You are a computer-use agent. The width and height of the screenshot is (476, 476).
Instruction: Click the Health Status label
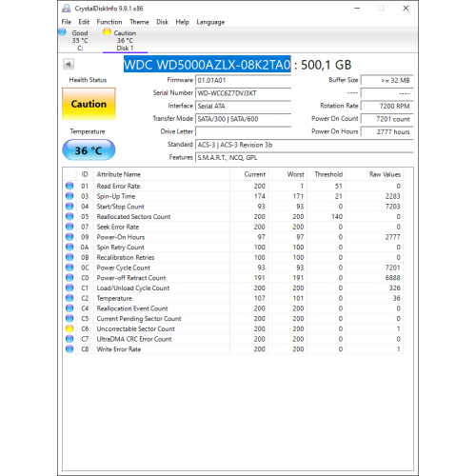point(88,80)
